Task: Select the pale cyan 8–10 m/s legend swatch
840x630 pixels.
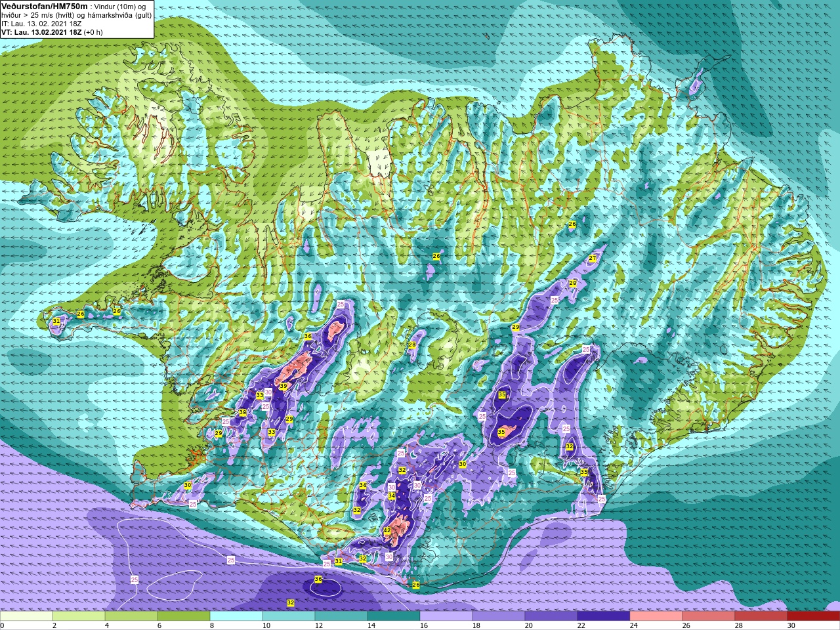Action: click(x=236, y=616)
